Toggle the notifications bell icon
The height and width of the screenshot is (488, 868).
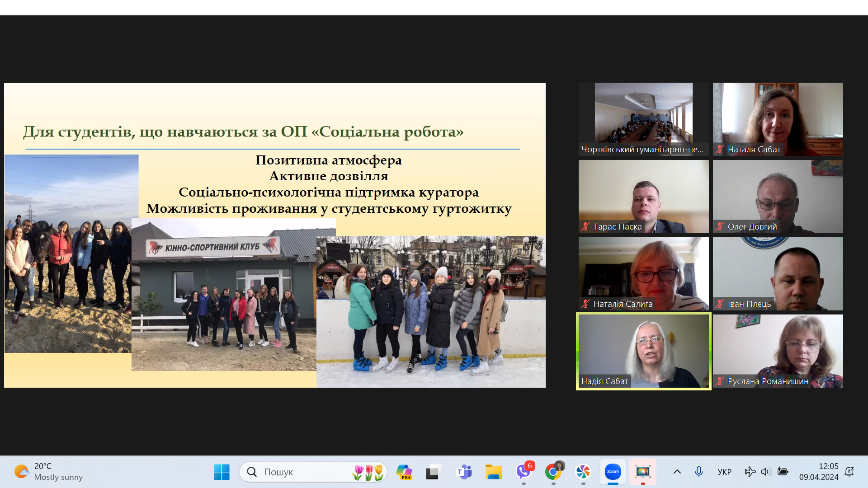coord(849,472)
